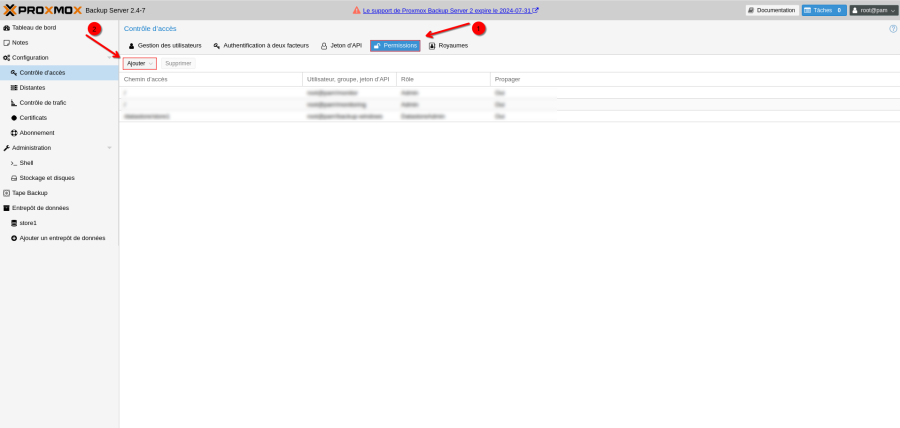The width and height of the screenshot is (900, 428).
Task: Sort by Utilisateur, groupe, jeton d'API header
Action: 350,79
